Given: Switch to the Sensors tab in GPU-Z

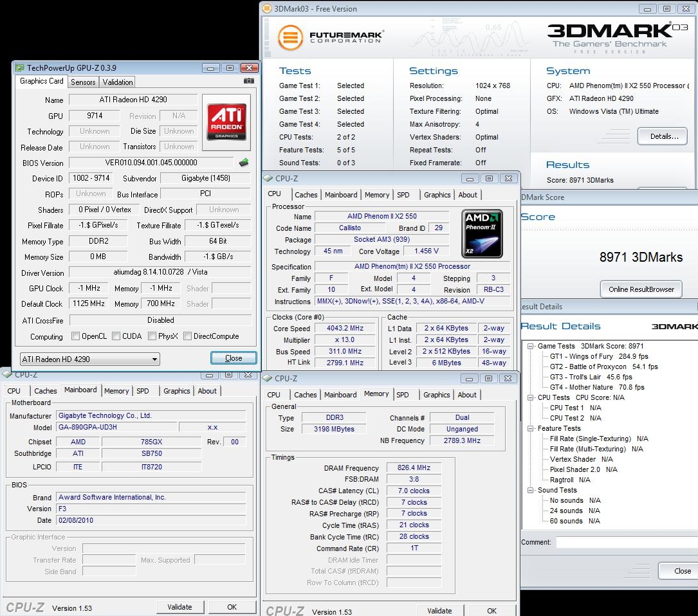Looking at the screenshot, I should point(83,82).
